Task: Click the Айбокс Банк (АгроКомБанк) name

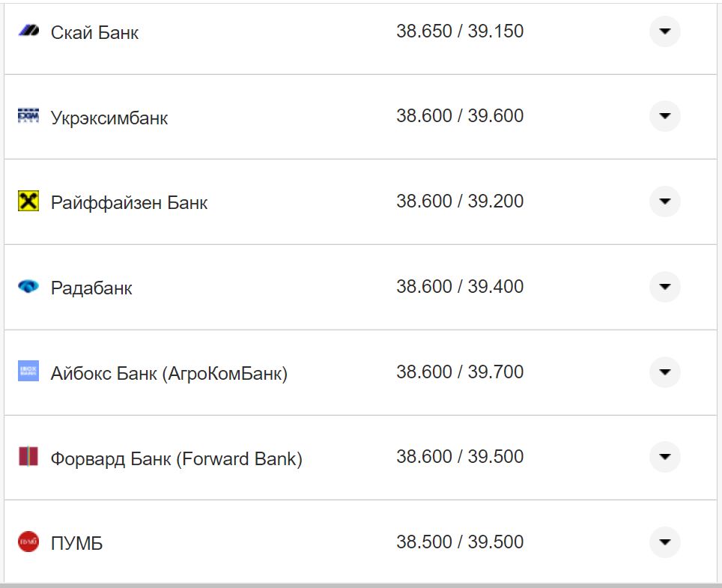Action: click(169, 373)
